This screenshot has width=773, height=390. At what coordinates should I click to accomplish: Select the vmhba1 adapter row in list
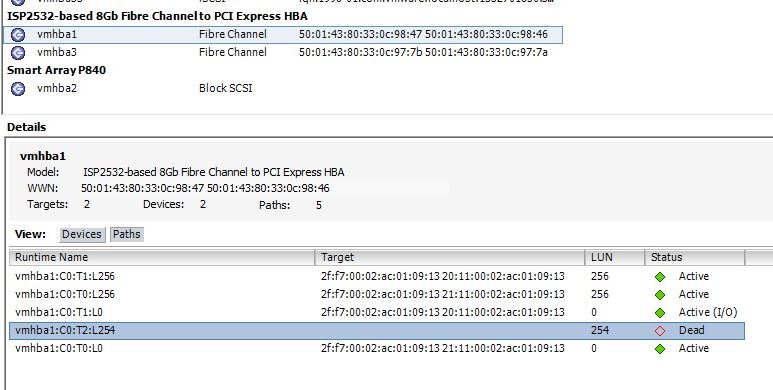[282, 35]
